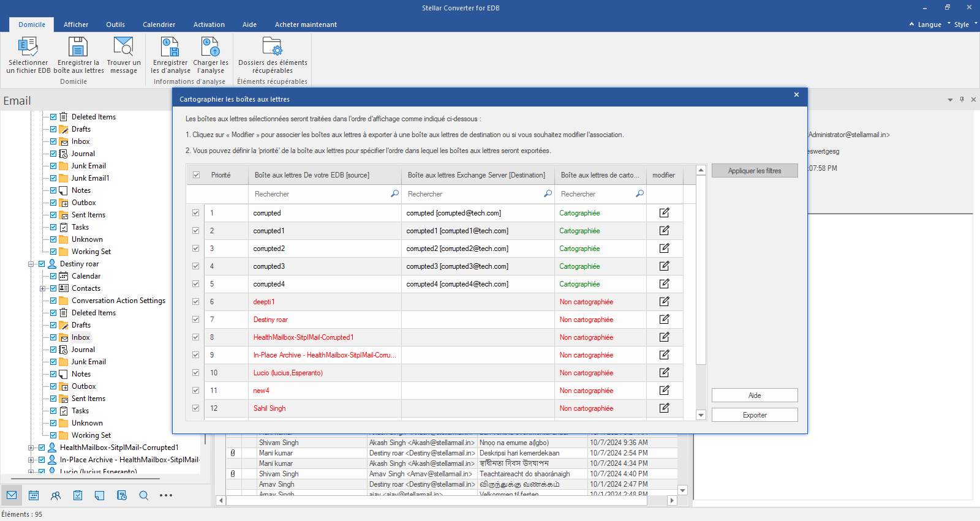Open Dossiers des éléments récupérables
This screenshot has height=521, width=980.
[273, 55]
